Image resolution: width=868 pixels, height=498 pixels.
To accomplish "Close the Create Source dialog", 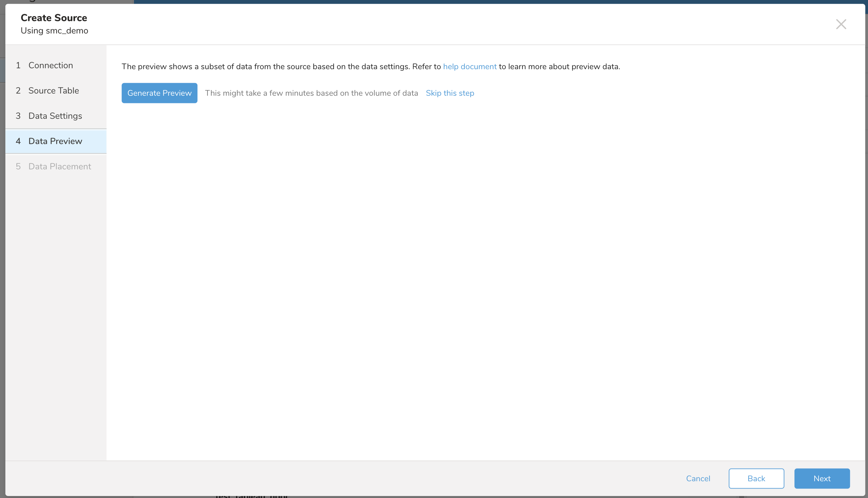I will point(841,24).
